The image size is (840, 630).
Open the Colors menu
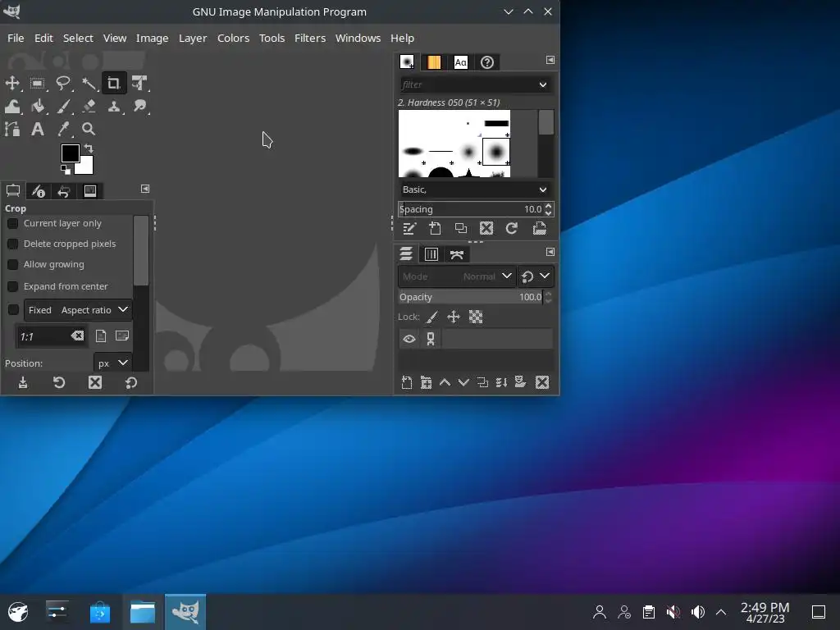point(233,38)
